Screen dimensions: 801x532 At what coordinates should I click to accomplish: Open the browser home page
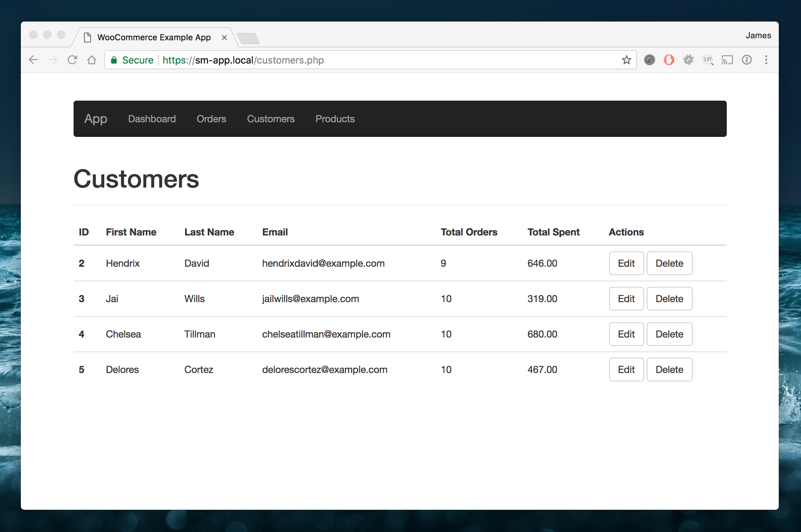92,60
